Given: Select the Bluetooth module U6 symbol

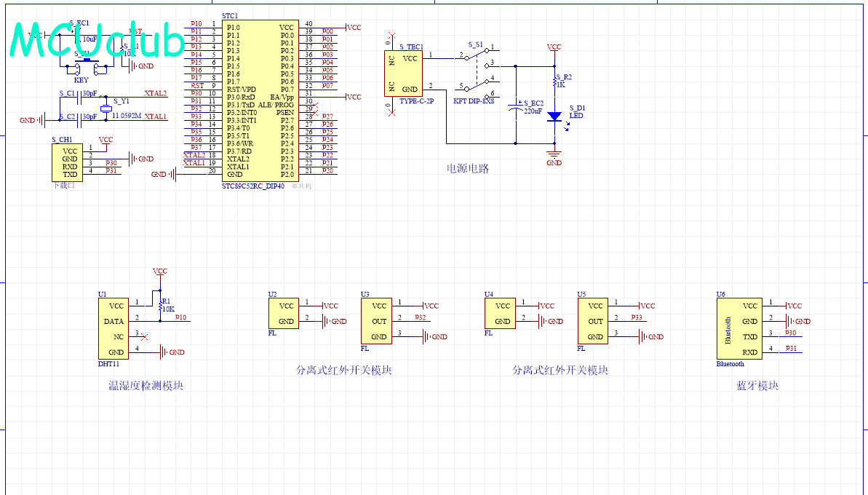Looking at the screenshot, I should click(x=739, y=328).
